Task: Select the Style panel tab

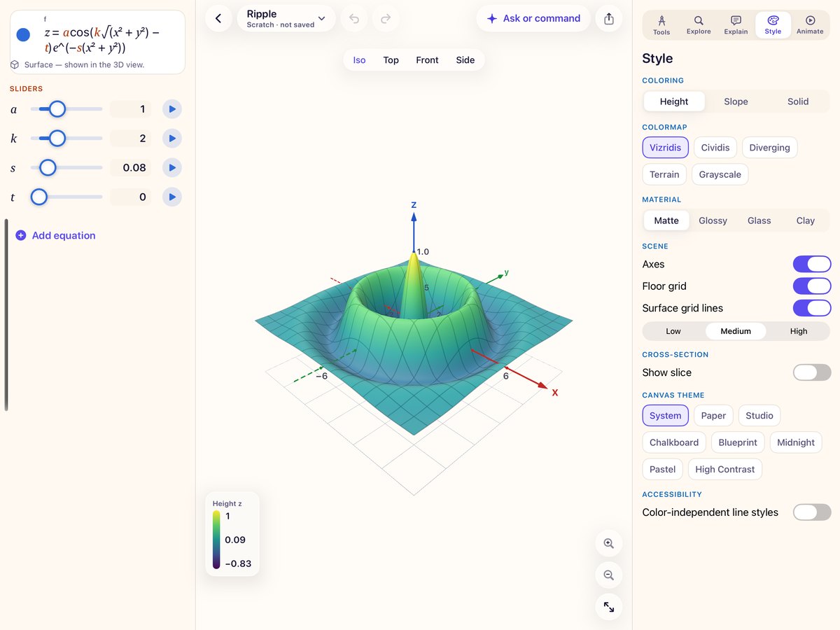Action: click(x=773, y=24)
